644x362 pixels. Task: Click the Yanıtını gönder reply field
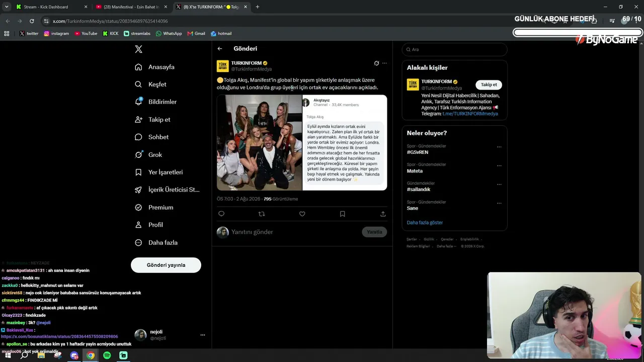pos(294,232)
